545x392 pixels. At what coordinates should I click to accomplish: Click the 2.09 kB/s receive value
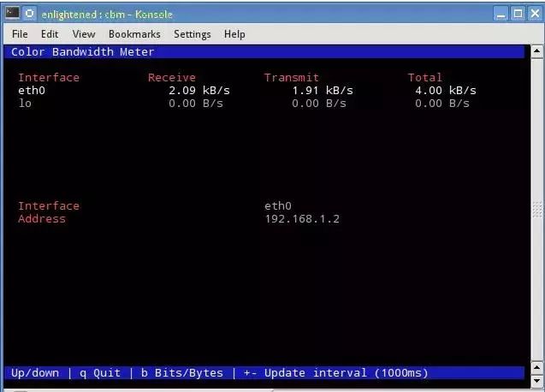tap(199, 91)
